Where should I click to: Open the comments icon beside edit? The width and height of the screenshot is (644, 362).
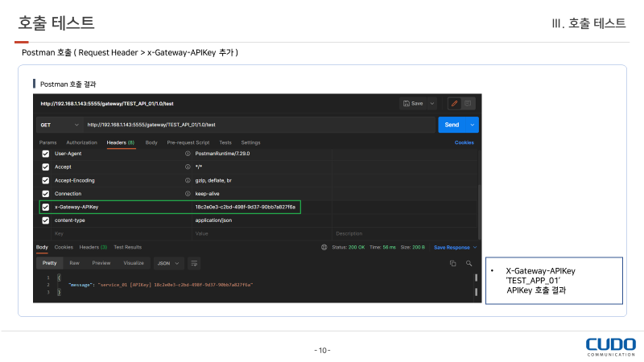tap(468, 103)
